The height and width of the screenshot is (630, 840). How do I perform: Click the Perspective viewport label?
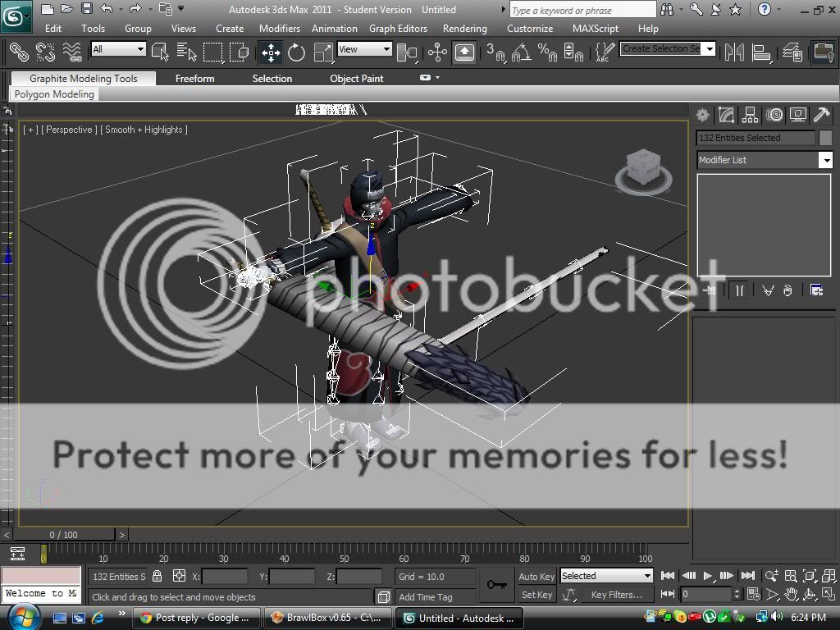pos(69,130)
